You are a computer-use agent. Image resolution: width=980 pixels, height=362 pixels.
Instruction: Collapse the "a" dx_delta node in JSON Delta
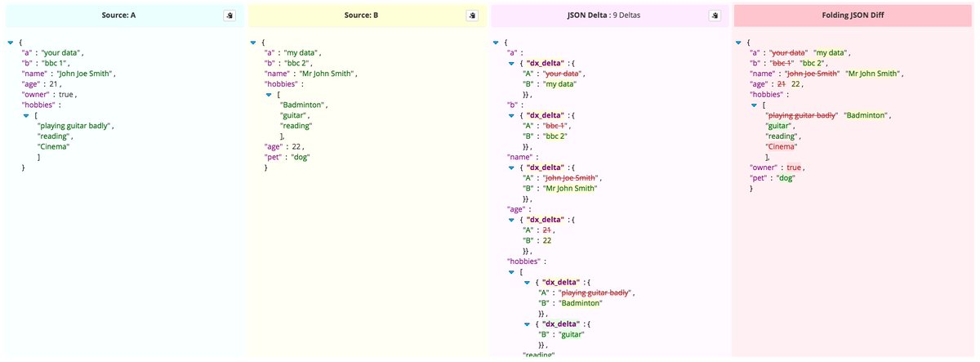pyautogui.click(x=511, y=63)
